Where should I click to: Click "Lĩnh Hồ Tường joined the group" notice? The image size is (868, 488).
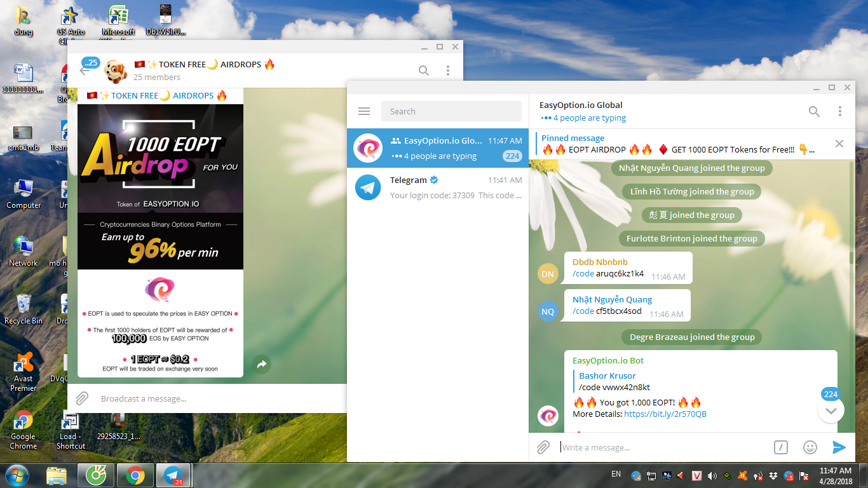pos(692,191)
